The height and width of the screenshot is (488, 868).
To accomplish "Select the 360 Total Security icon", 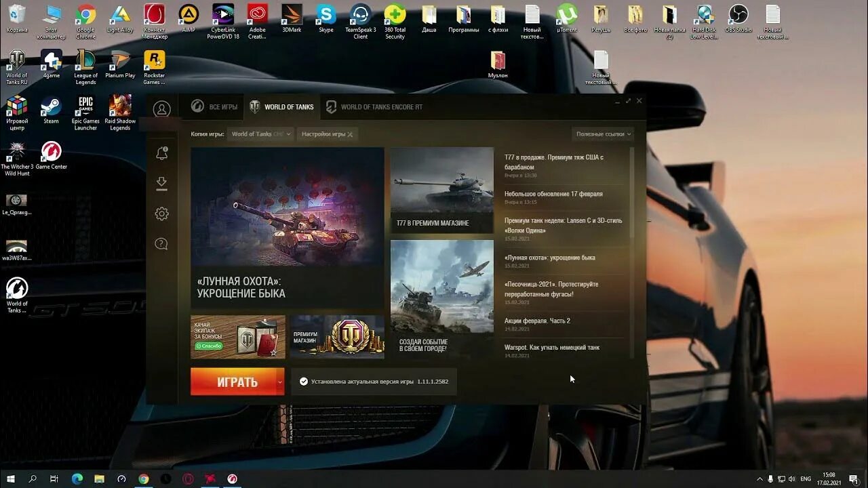I will [x=395, y=22].
